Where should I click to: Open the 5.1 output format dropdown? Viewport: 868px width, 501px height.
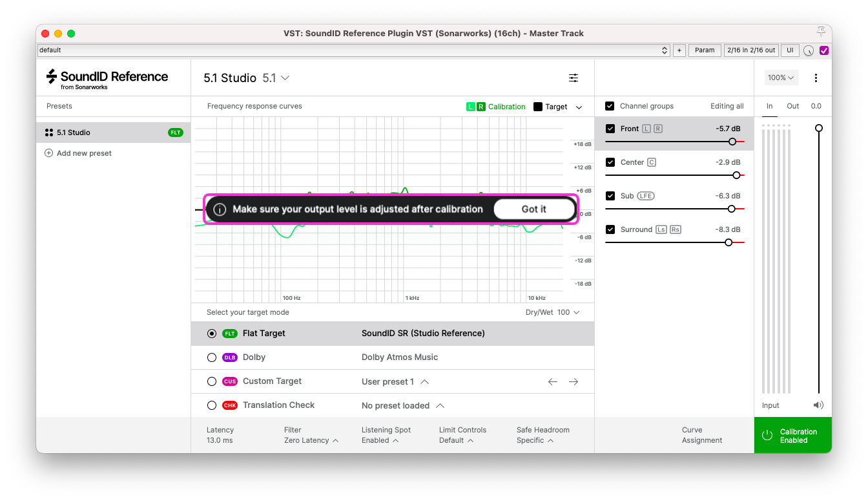pos(276,78)
